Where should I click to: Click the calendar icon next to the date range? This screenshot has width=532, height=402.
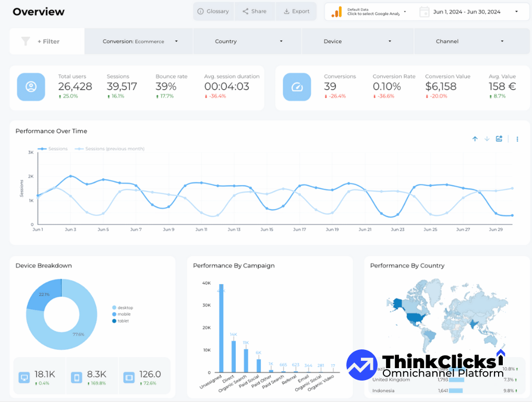[x=424, y=10]
